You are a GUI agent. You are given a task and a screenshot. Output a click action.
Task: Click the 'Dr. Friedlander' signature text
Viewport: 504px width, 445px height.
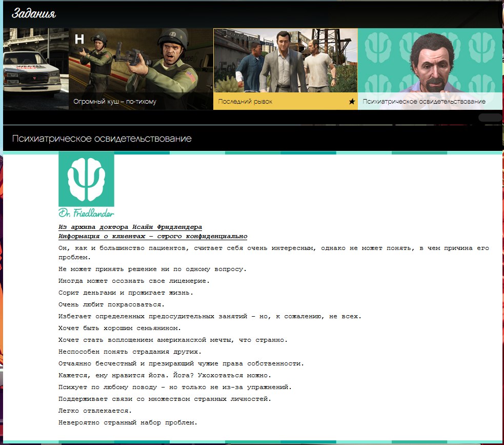click(86, 212)
